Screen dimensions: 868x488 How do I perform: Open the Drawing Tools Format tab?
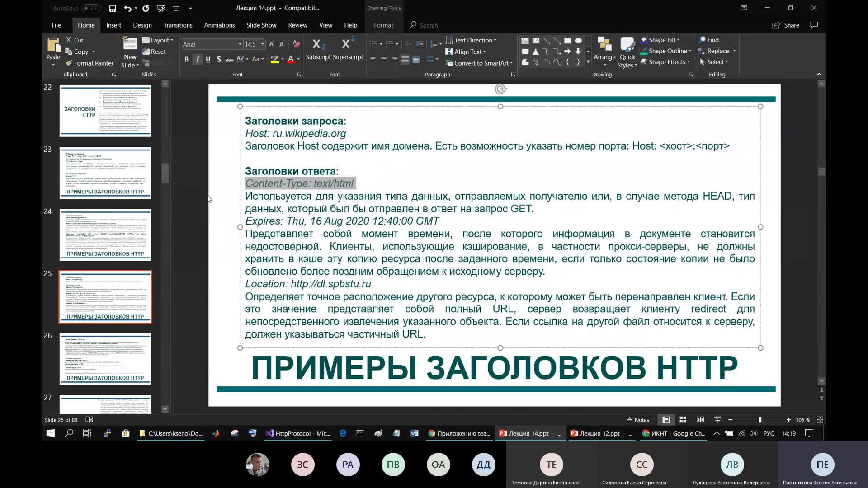click(383, 25)
